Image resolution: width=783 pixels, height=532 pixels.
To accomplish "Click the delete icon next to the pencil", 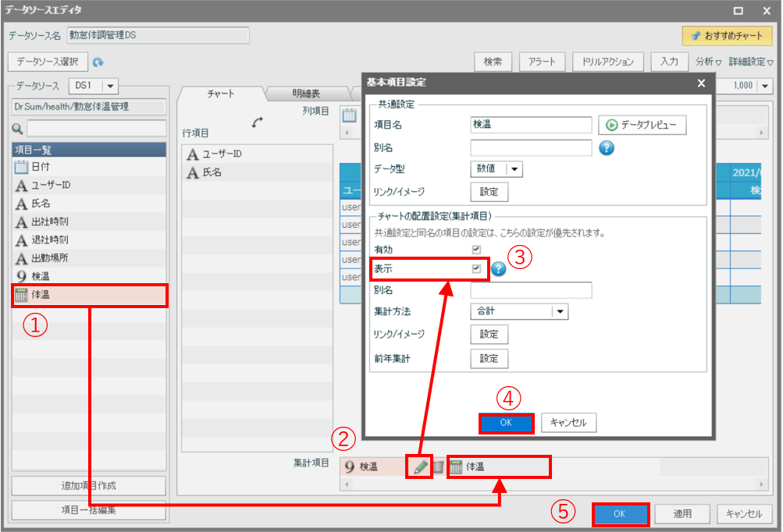I will tap(438, 466).
